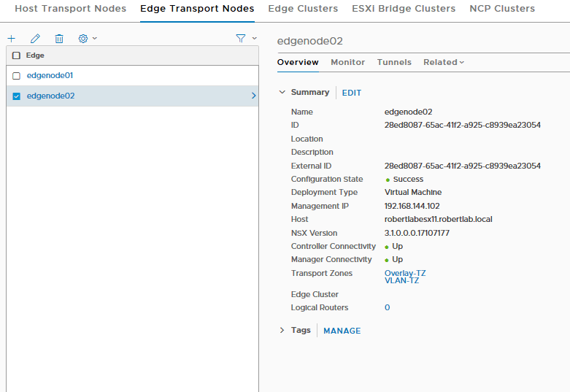
Task: Open the VLAN-TZ transport zone link
Action: coord(401,281)
